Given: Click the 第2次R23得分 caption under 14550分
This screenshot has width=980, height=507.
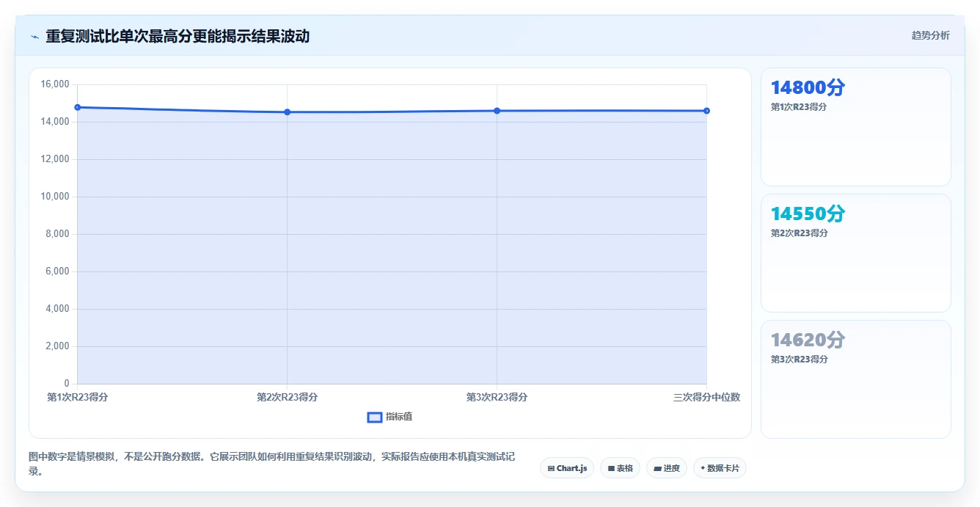Looking at the screenshot, I should click(799, 233).
